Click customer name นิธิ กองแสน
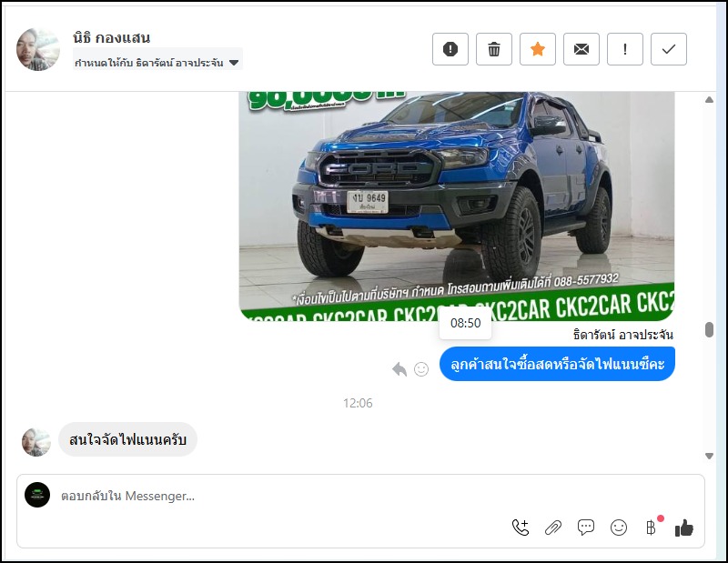The width and height of the screenshot is (728, 563). 111,37
